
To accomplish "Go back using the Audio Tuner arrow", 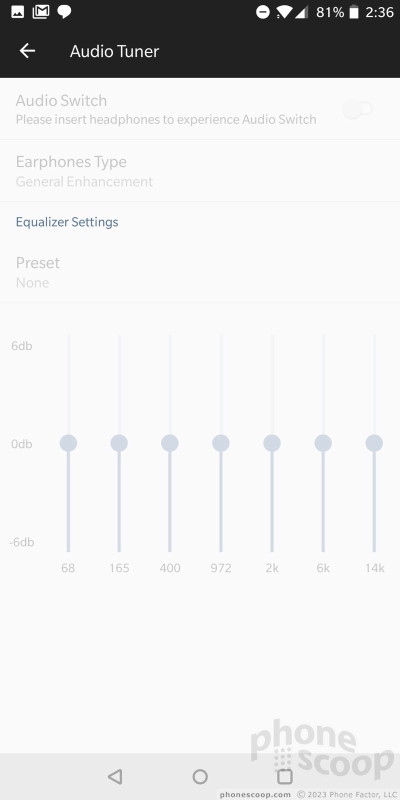I will point(27,51).
